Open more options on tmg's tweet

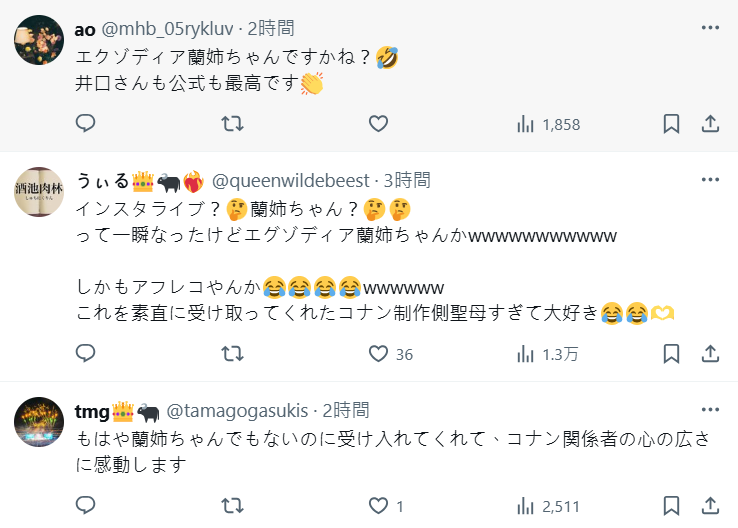[x=710, y=410]
